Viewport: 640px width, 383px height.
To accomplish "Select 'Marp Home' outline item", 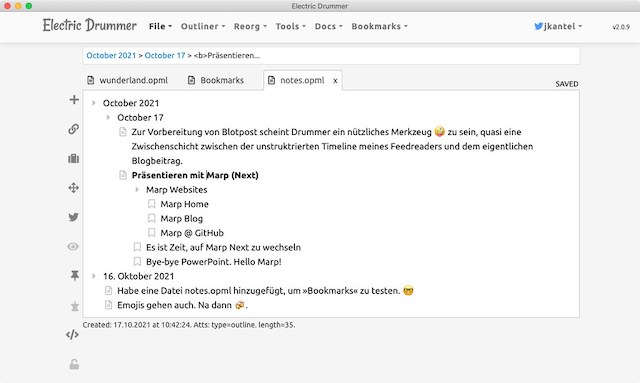I will (x=184, y=204).
